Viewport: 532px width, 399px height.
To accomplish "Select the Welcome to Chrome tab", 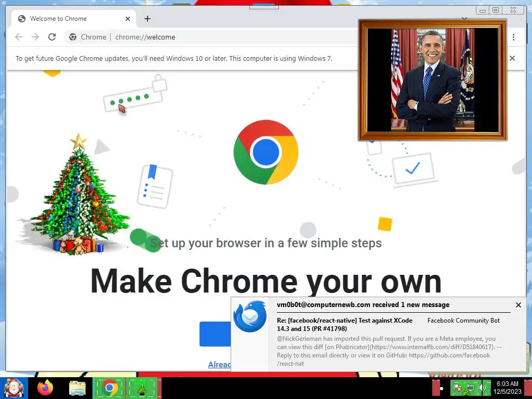I will pyautogui.click(x=74, y=19).
